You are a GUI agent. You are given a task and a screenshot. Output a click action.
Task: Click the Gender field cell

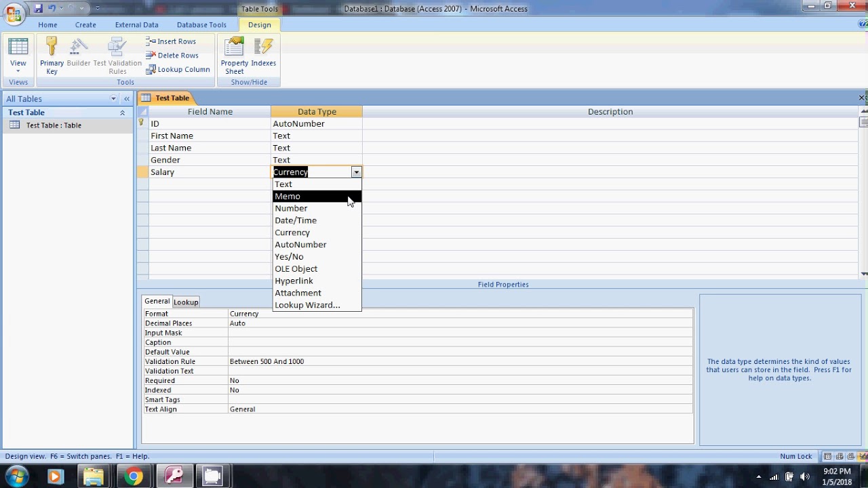click(210, 161)
